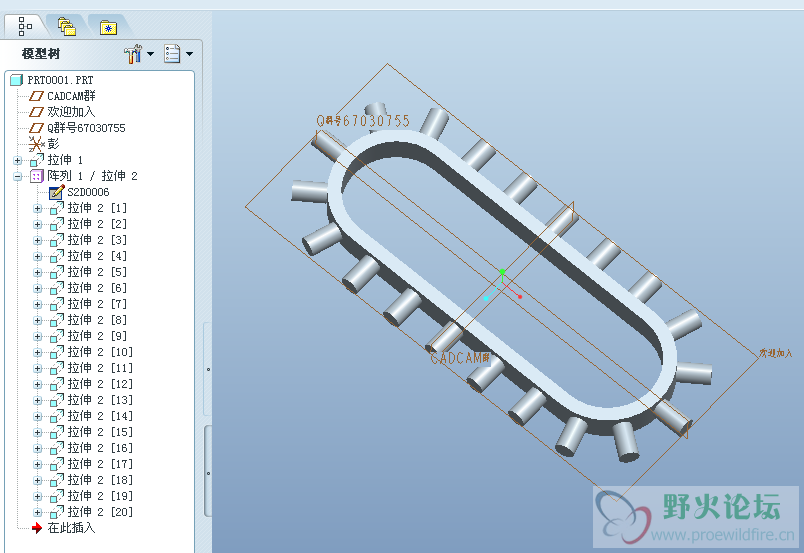The image size is (804, 553).
Task: Open the model tree Show list dropdown
Action: [x=177, y=54]
